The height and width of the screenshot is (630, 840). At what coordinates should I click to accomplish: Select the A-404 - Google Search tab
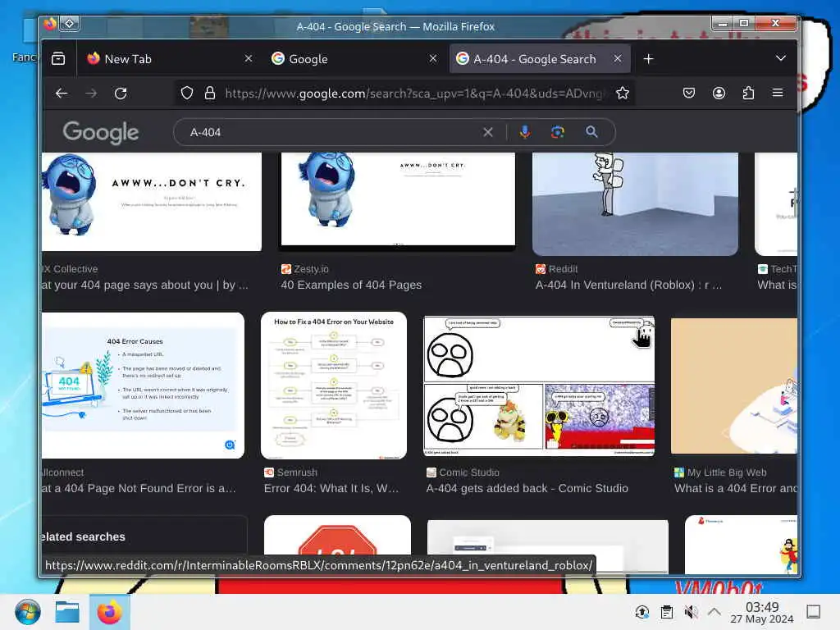[540, 58]
